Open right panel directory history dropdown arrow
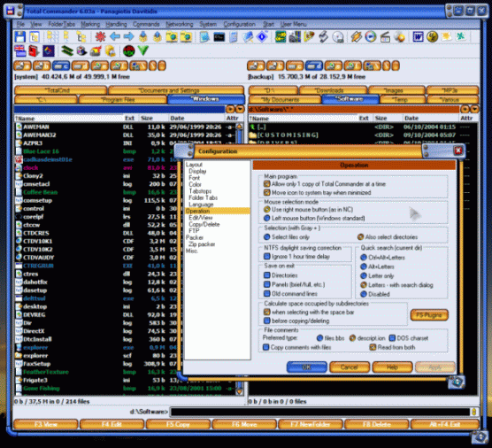 [x=474, y=109]
